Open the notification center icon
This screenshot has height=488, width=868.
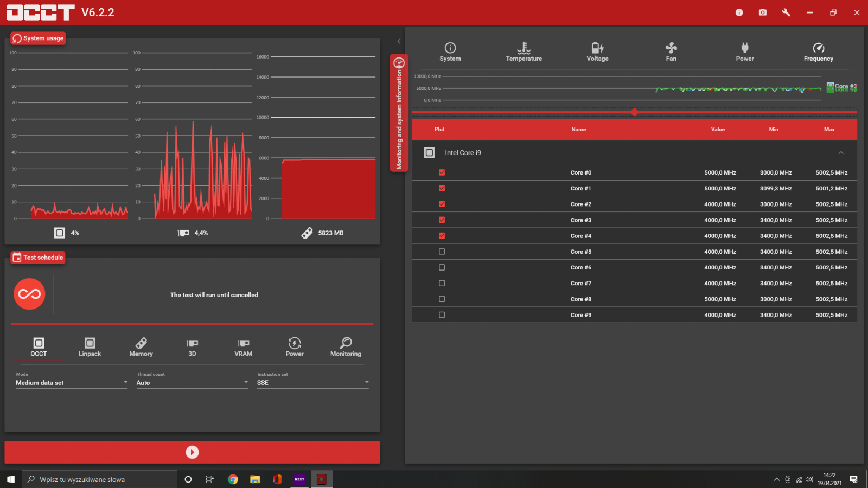coord(854,479)
